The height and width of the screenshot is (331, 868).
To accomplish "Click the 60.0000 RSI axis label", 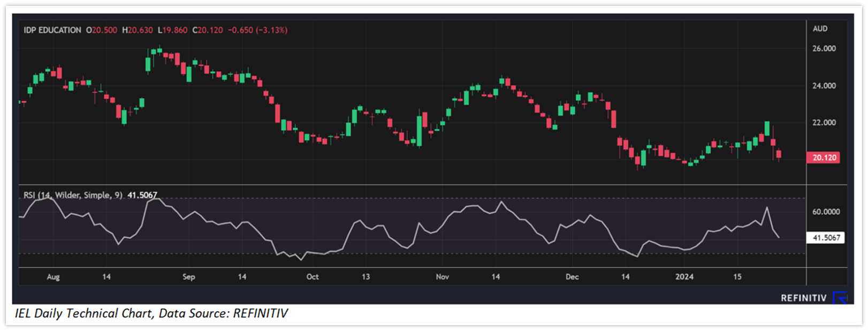I will click(826, 212).
